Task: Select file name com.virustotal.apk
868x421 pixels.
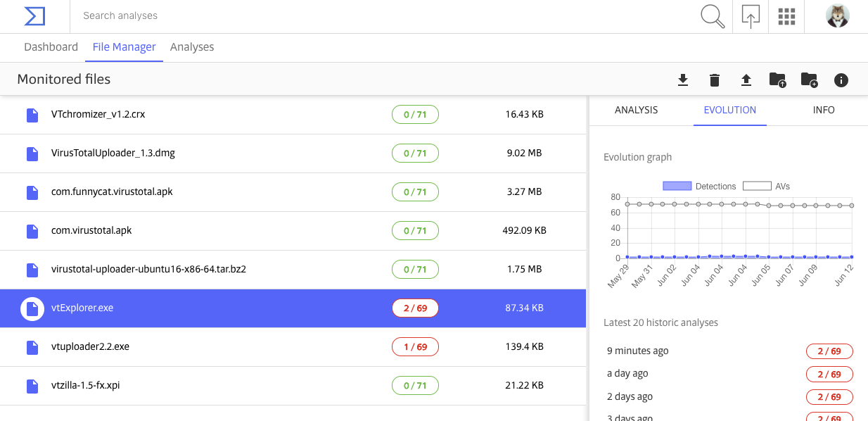Action: pos(91,230)
